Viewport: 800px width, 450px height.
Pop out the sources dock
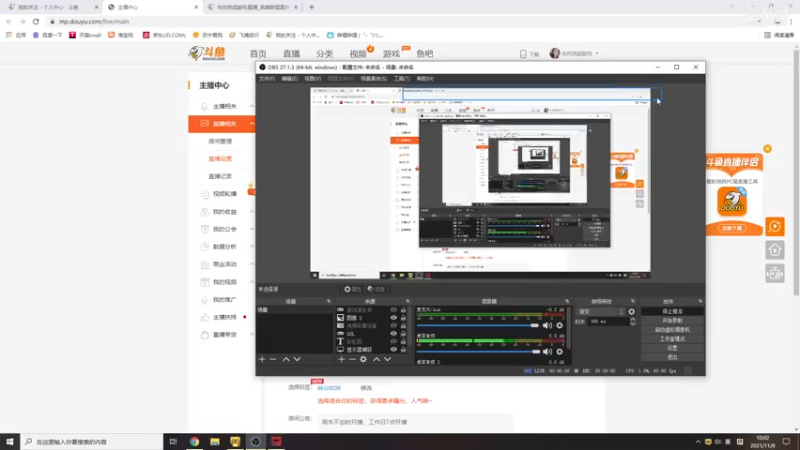click(x=408, y=302)
